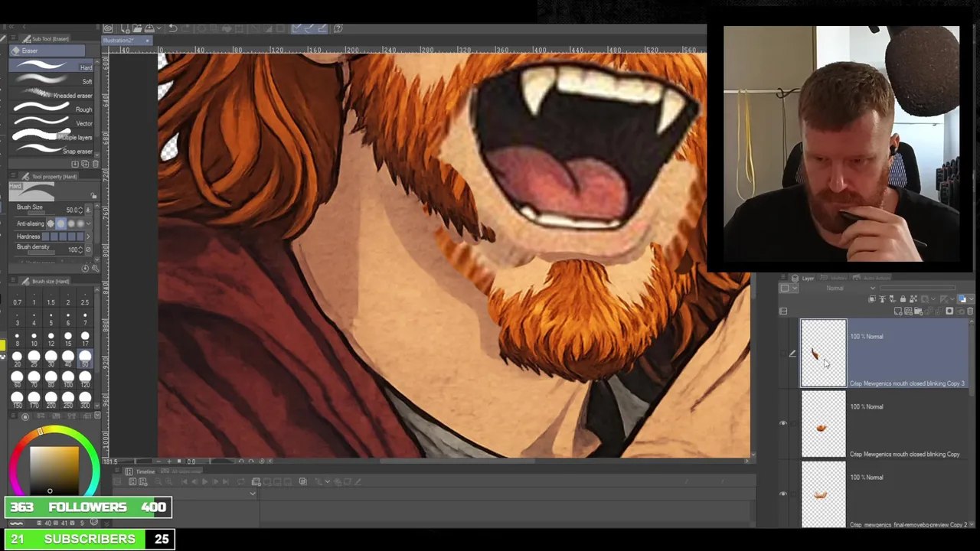Step the Brush Size value arrows

[x=80, y=210]
